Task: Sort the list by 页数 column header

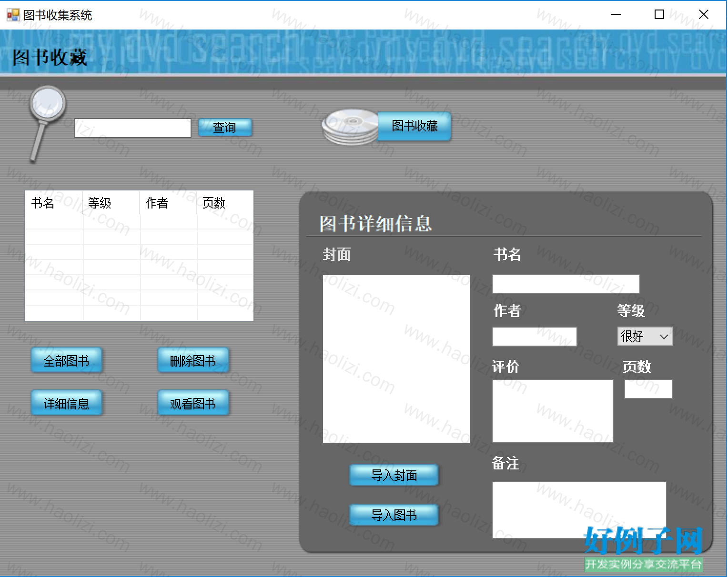Action: pos(225,203)
